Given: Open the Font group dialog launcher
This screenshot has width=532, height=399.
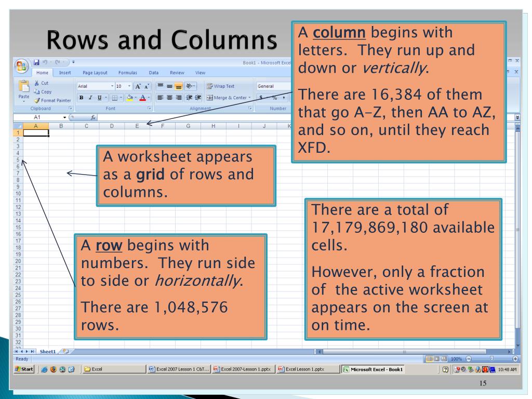Looking at the screenshot, I should tap(149, 109).
